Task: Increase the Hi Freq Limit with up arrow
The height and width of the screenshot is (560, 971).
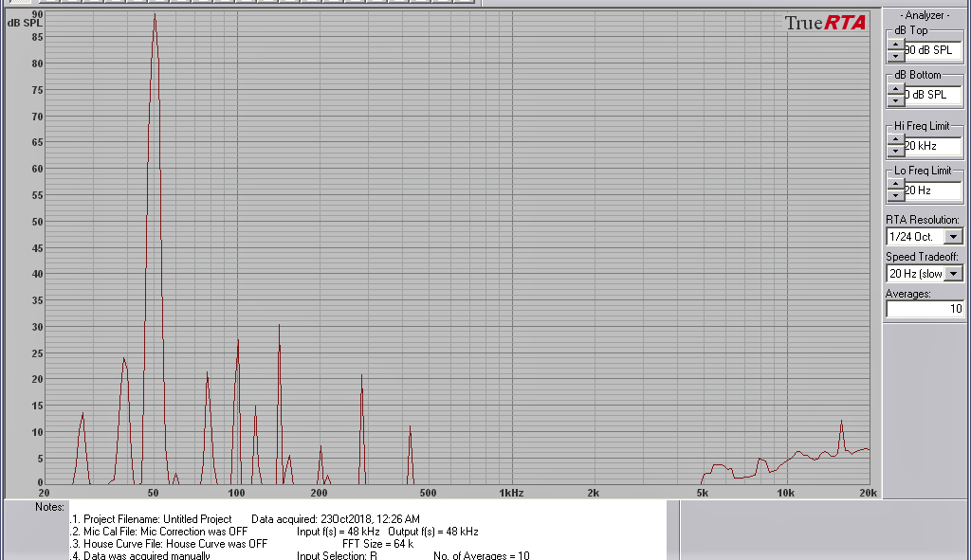Action: pyautogui.click(x=895, y=140)
